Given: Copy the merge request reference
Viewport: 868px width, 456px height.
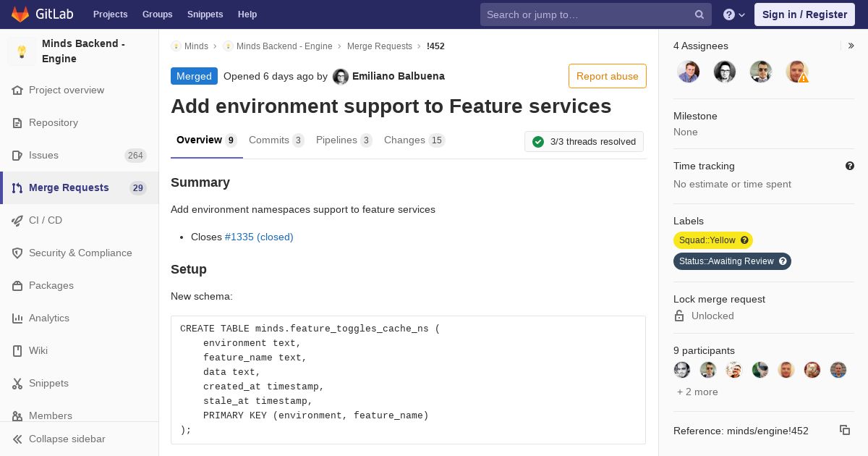Looking at the screenshot, I should [844, 430].
